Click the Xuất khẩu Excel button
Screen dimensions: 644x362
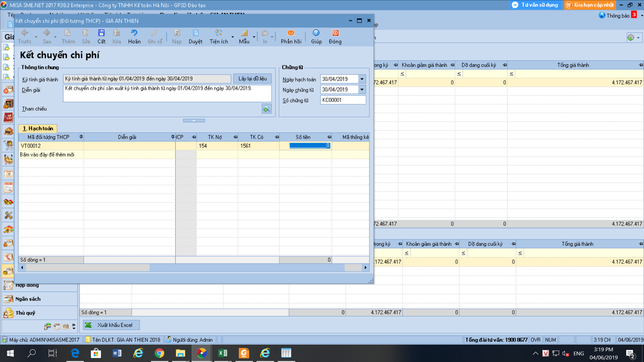coord(111,325)
